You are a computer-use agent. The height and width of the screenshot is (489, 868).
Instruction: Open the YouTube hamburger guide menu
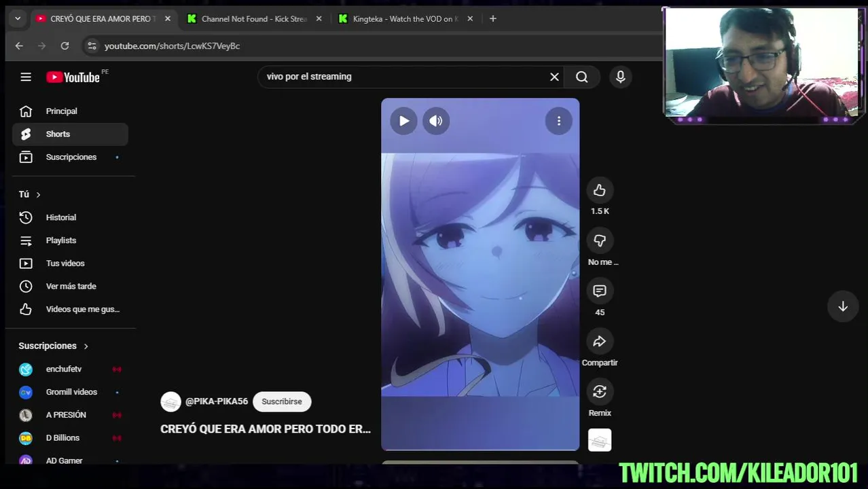pyautogui.click(x=26, y=77)
